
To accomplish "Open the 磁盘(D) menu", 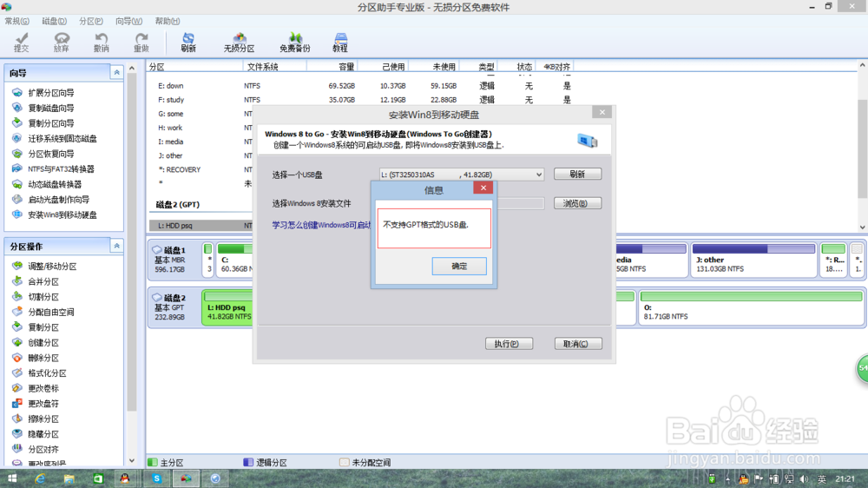I will point(54,21).
